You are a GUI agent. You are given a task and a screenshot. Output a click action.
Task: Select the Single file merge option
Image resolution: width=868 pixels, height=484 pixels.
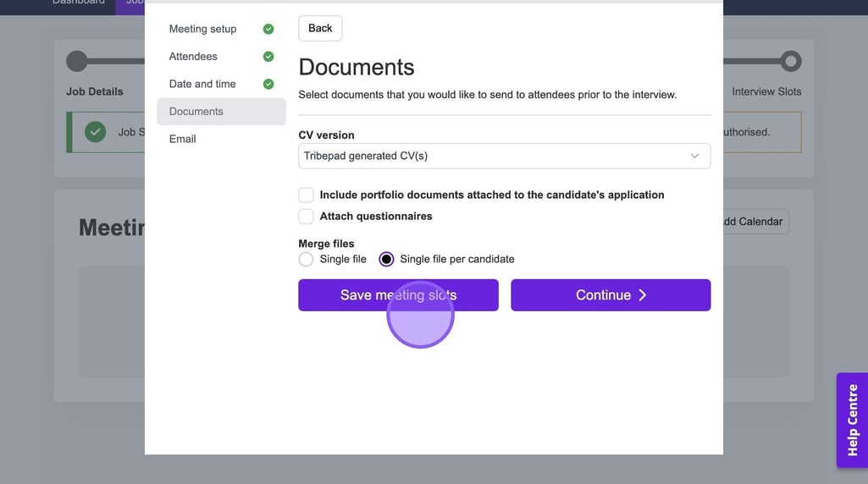click(307, 259)
